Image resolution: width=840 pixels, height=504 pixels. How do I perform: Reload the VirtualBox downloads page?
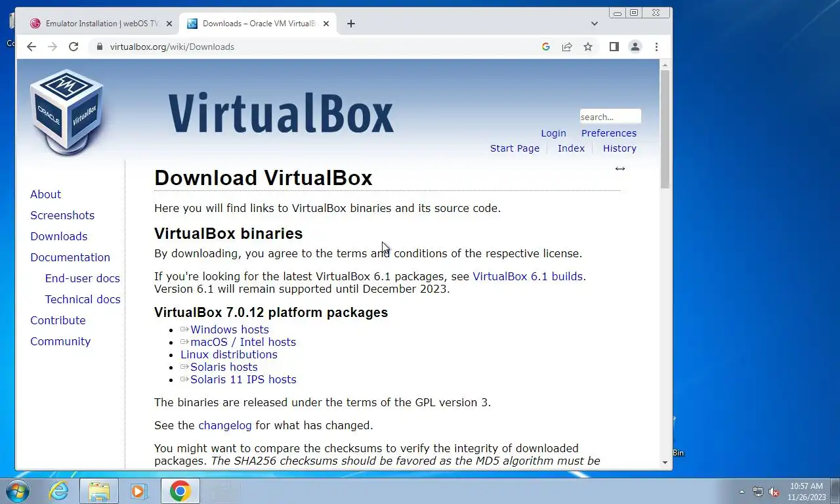(73, 47)
